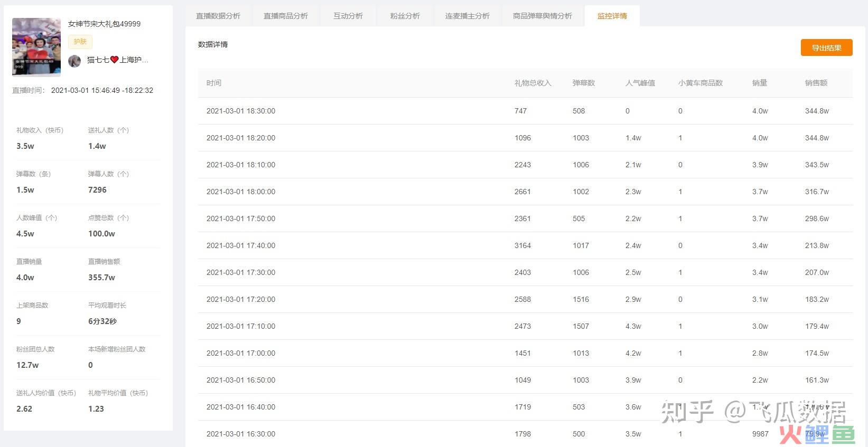Click 上架商品数 value 9

18,321
